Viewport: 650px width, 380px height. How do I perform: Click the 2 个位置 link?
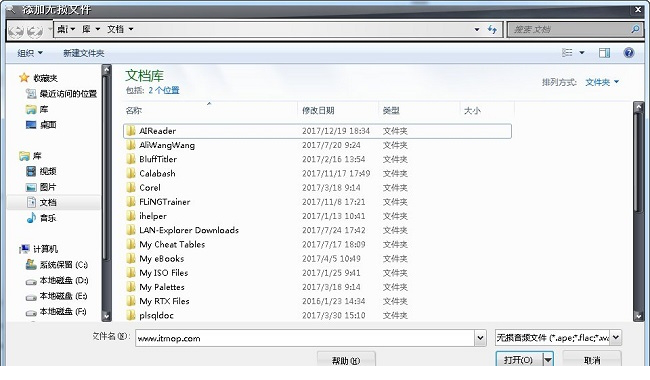[x=164, y=90]
